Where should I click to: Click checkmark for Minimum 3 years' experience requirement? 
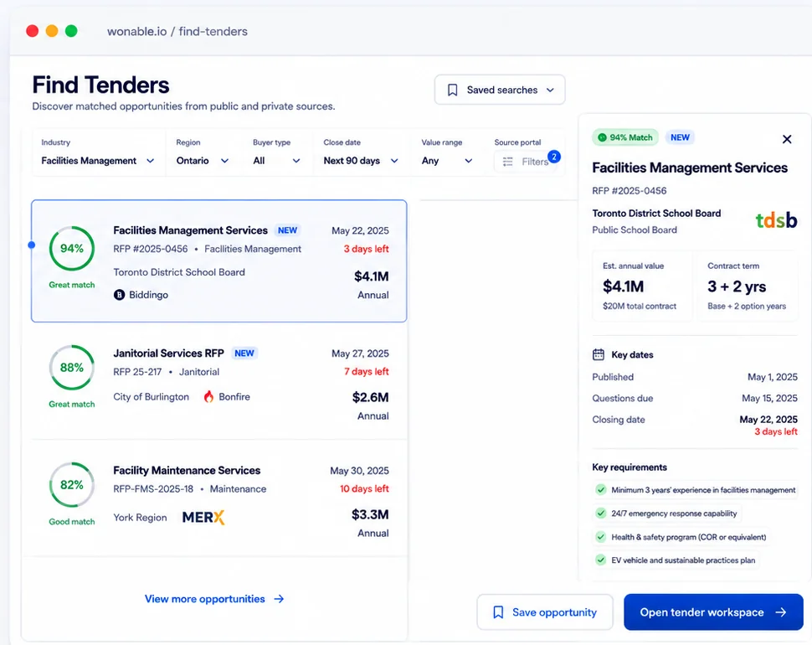pyautogui.click(x=601, y=489)
